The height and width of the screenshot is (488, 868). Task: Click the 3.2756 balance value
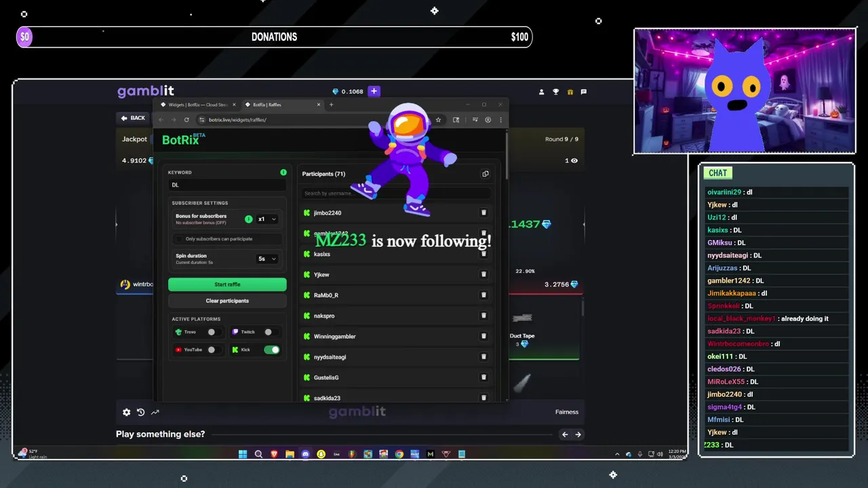click(557, 285)
